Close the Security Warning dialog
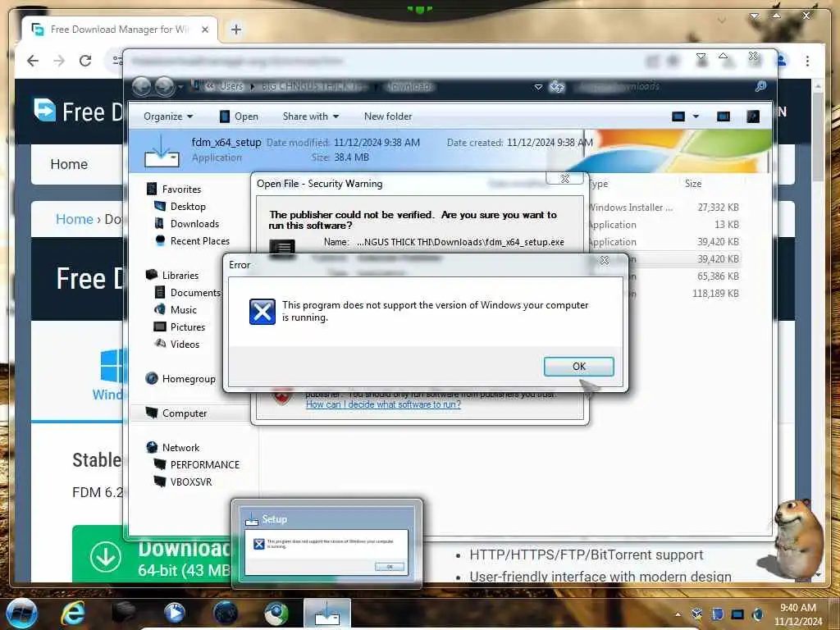This screenshot has height=630, width=840. pyautogui.click(x=564, y=178)
